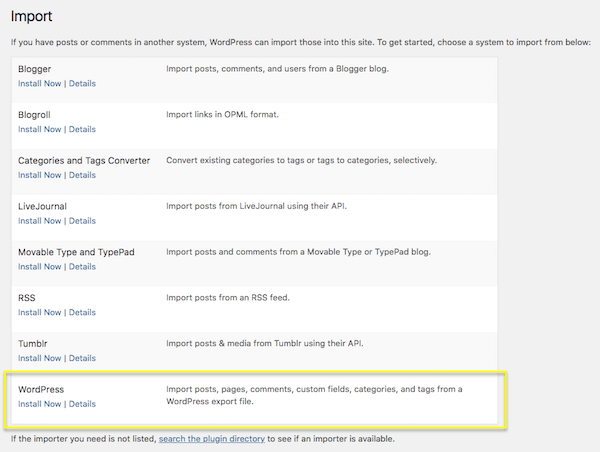Open Details link for RSS importer

click(x=82, y=312)
